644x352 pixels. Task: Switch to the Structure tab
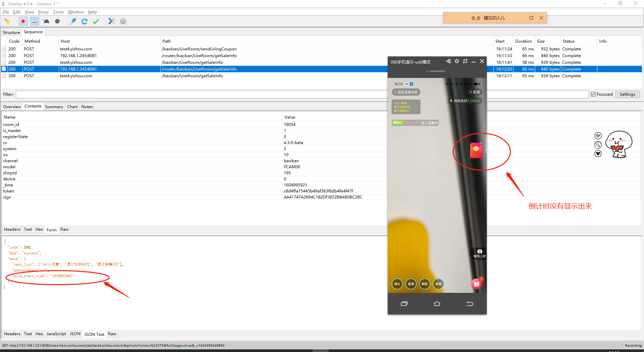[11, 33]
